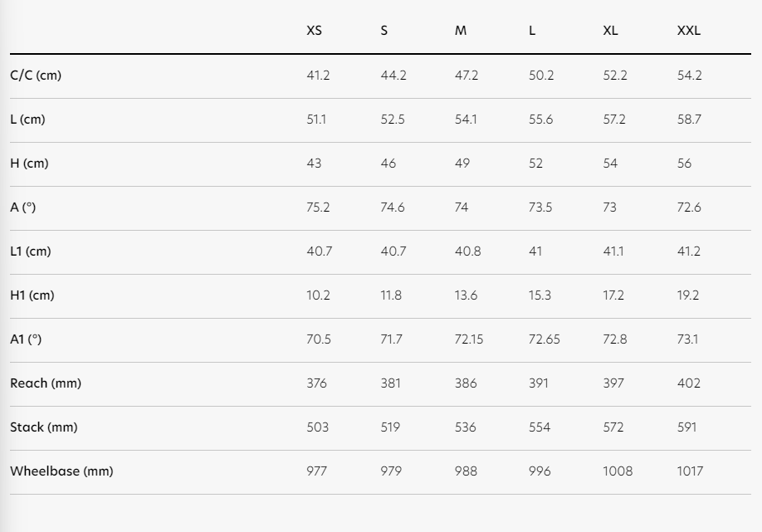Click the XS size column header
The width and height of the screenshot is (762, 532).
[x=314, y=31]
